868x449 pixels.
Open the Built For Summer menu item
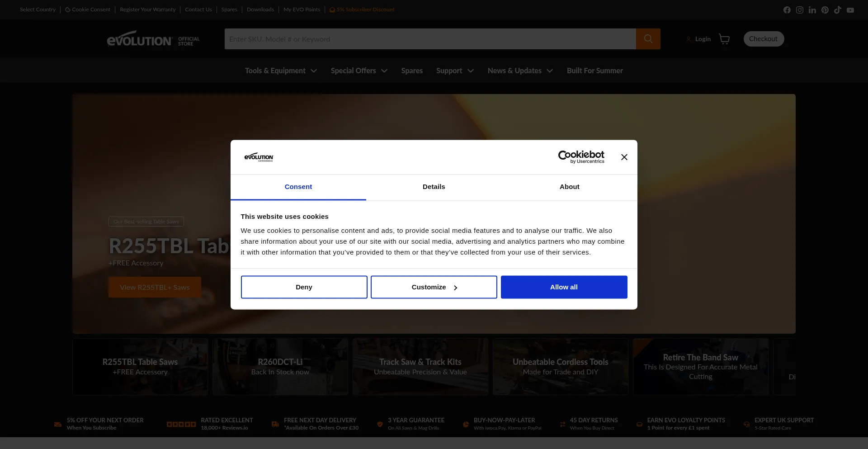coord(595,71)
